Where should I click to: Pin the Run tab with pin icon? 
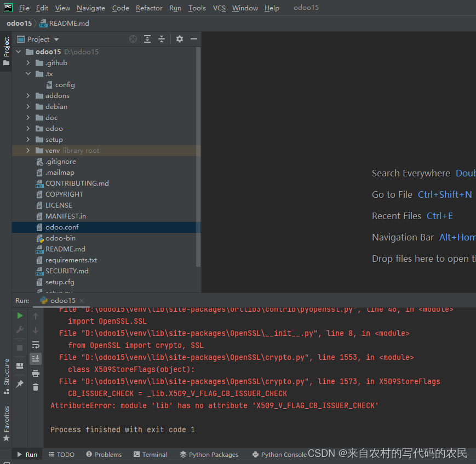[20, 384]
